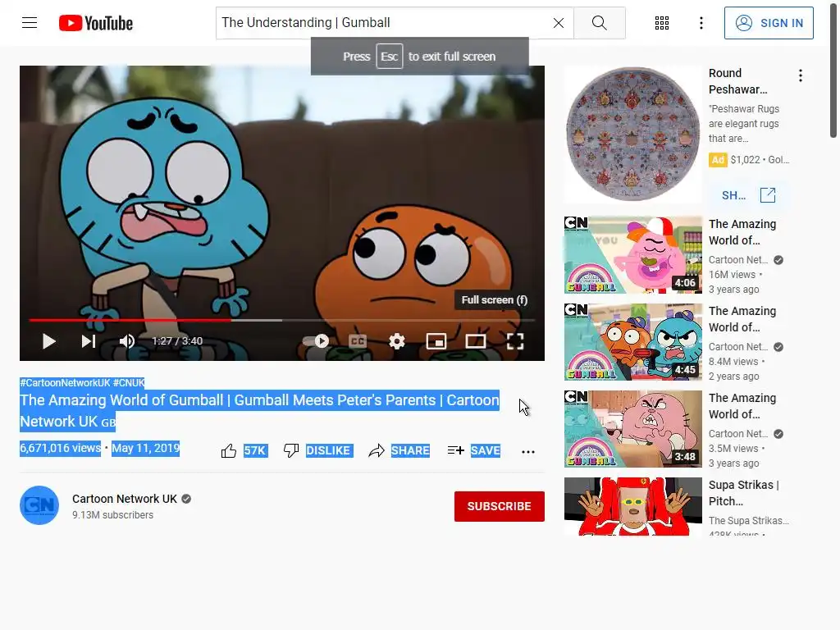Switch to miniplayer mode
This screenshot has width=840, height=630.
coord(436,341)
